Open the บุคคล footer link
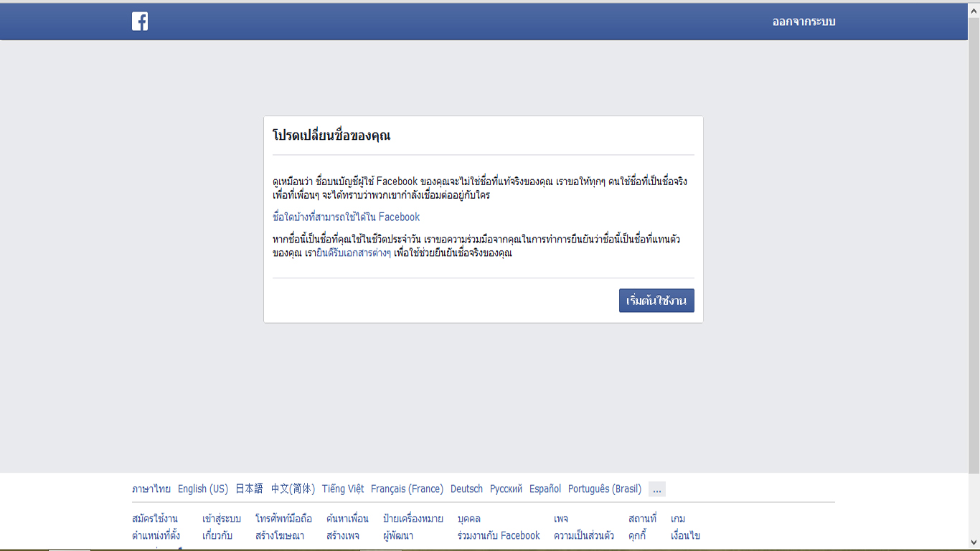 (x=468, y=518)
